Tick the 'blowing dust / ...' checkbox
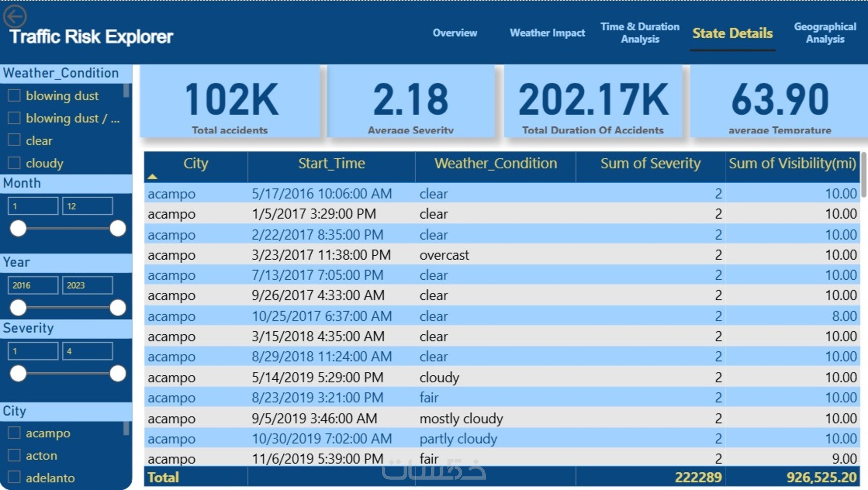This screenshot has width=868, height=490. pyautogui.click(x=14, y=118)
